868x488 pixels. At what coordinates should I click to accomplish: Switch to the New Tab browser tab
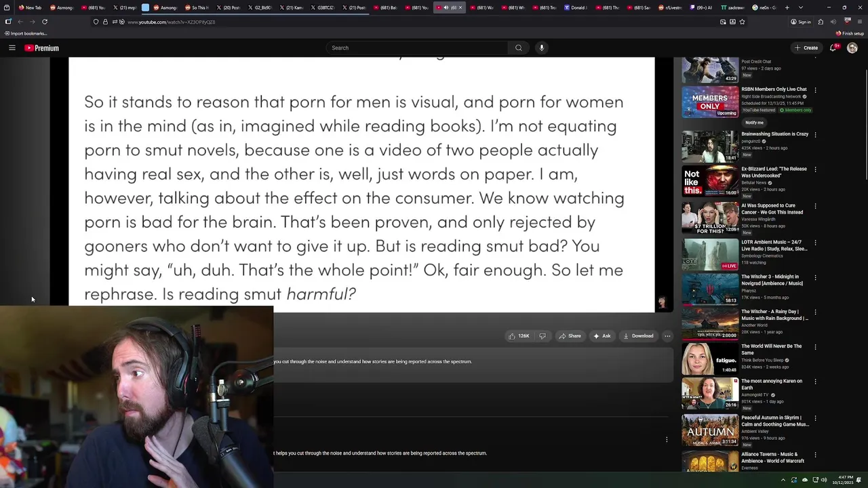[31, 7]
